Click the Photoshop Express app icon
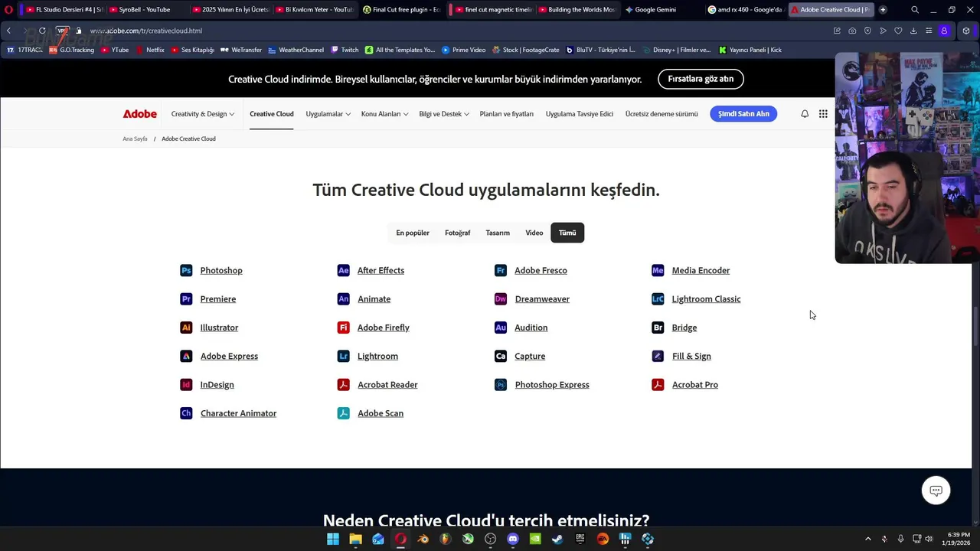The height and width of the screenshot is (551, 980). [501, 385]
